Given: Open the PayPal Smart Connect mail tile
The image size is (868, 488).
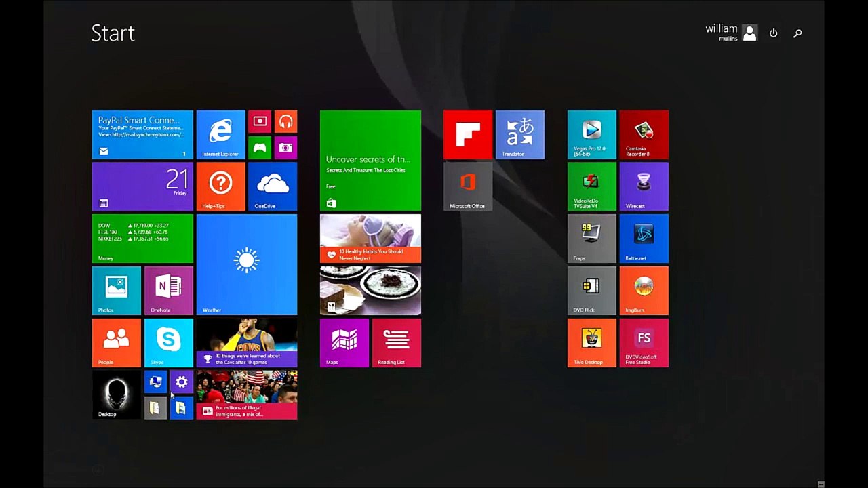Looking at the screenshot, I should pos(142,135).
